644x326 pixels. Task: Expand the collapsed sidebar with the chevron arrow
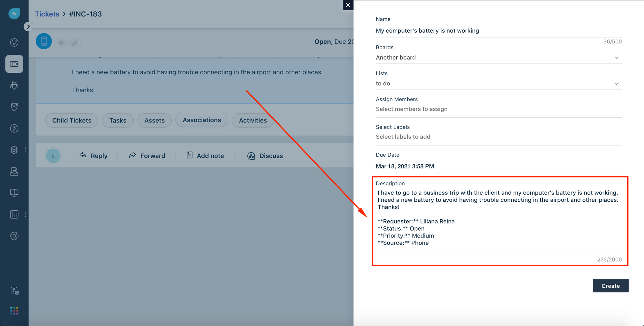click(28, 26)
